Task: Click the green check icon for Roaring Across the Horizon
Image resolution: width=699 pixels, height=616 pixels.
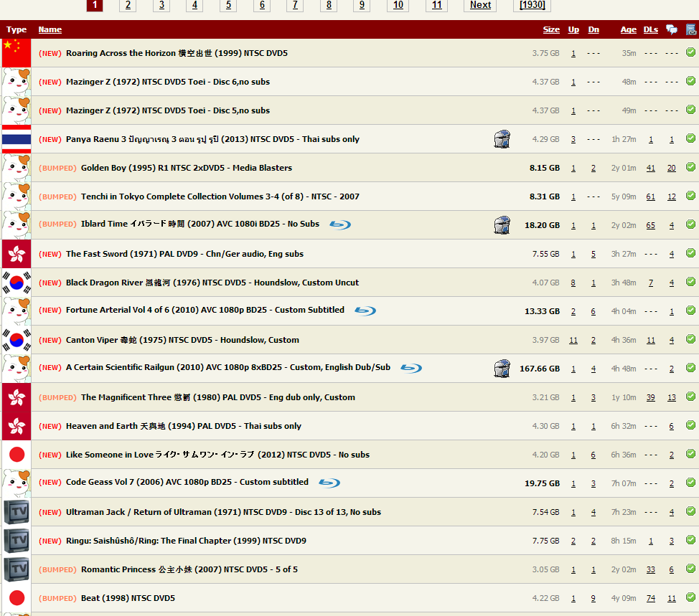Action: (x=690, y=52)
